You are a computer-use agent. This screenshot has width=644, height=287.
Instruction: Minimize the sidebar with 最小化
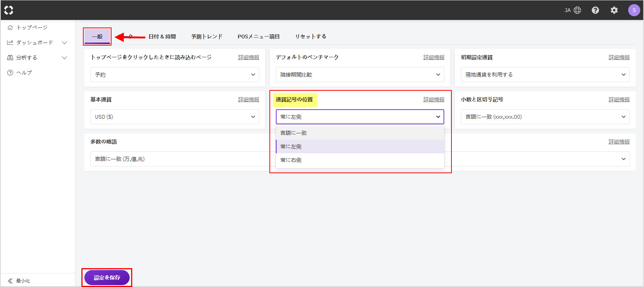coord(23,281)
